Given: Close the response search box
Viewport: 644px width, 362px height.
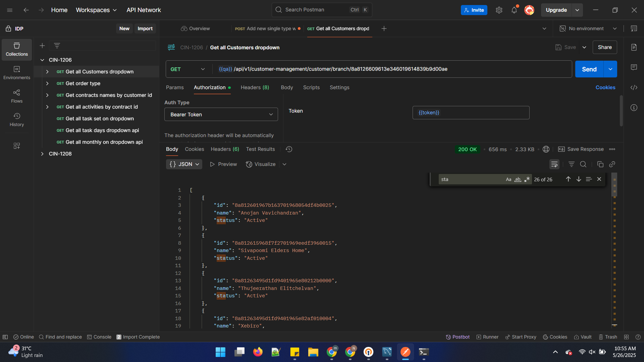Looking at the screenshot, I should pos(599,179).
